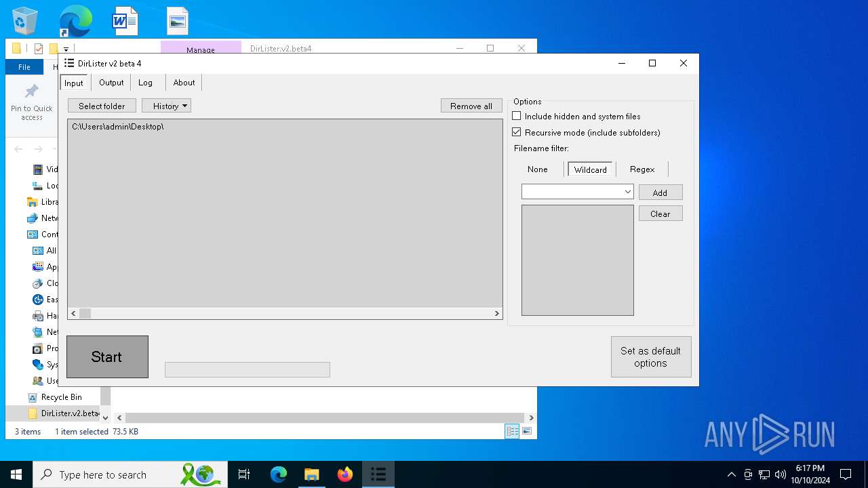Enable Include hidden and system files
Viewport: 868px width, 488px height.
tap(516, 116)
